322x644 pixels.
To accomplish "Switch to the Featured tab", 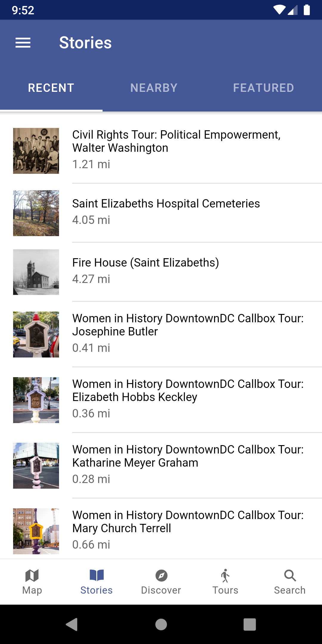I will 264,88.
